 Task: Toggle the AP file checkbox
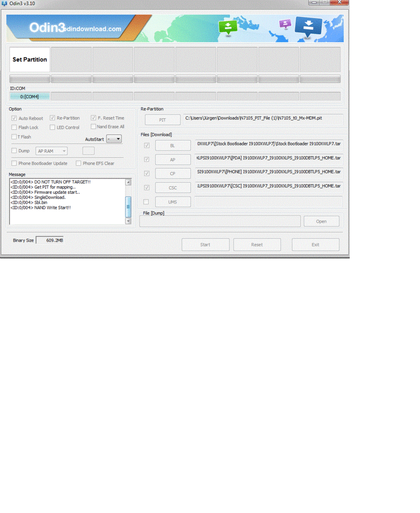[x=147, y=160]
